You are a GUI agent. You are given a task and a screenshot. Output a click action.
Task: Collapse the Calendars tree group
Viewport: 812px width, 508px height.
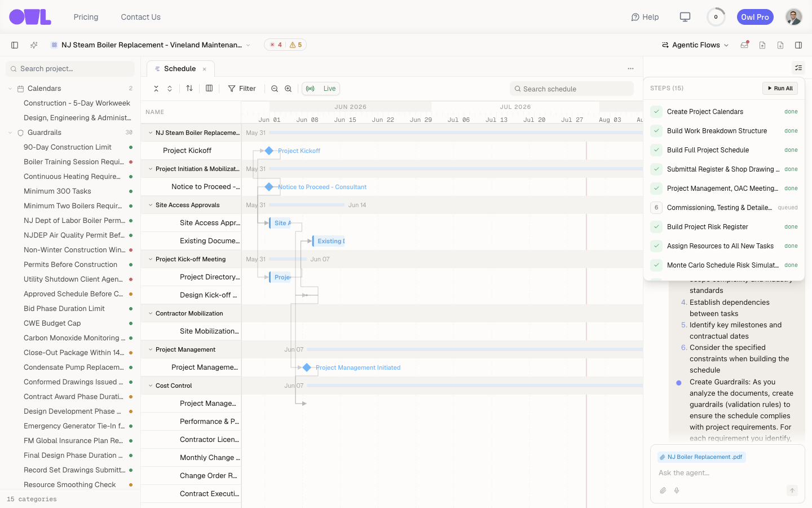tap(10, 89)
